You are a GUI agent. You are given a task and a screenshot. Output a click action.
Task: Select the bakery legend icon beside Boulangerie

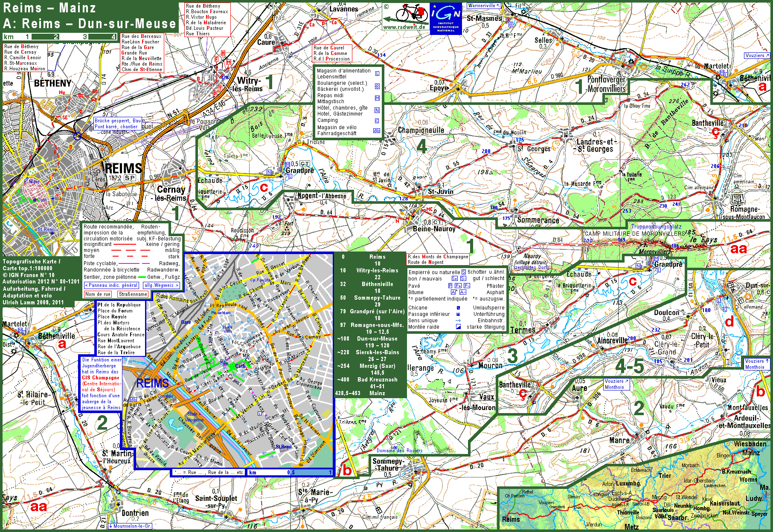coord(377,86)
